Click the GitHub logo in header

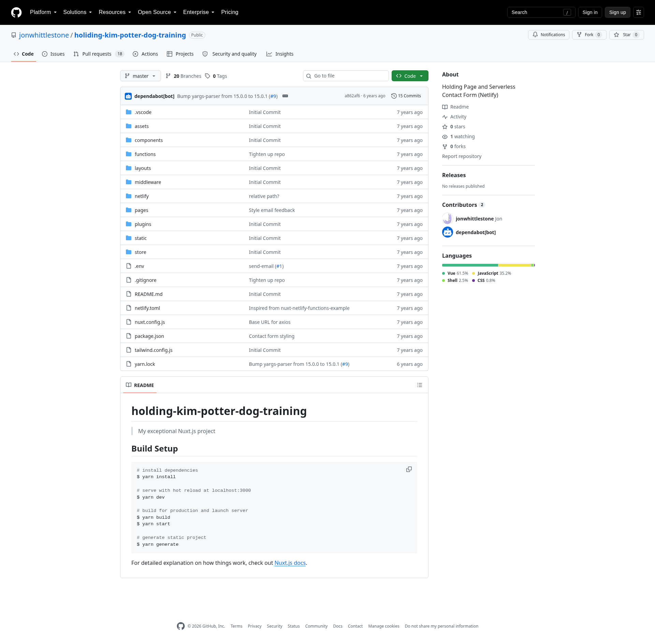click(x=16, y=12)
